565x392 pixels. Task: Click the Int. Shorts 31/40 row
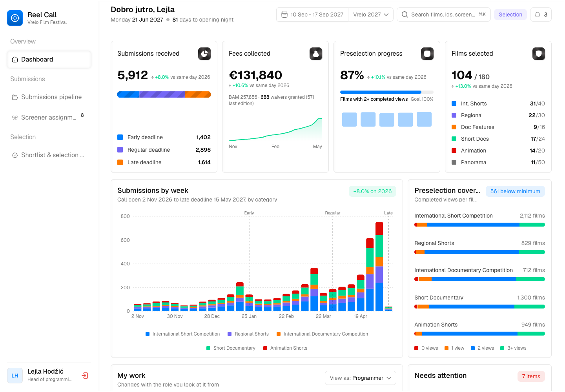tap(498, 103)
